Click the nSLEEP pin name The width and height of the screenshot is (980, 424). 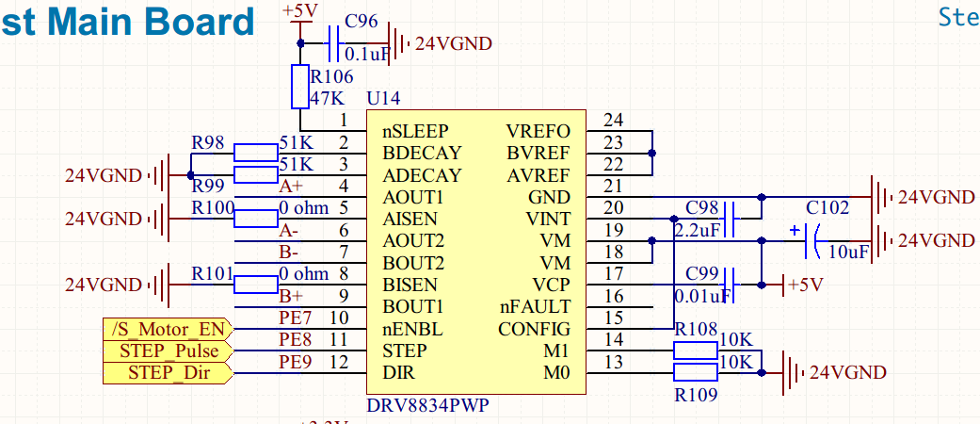coord(415,131)
